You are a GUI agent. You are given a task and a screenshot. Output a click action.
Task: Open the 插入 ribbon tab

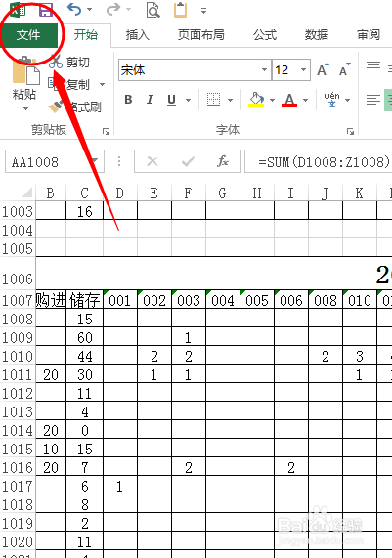(137, 35)
